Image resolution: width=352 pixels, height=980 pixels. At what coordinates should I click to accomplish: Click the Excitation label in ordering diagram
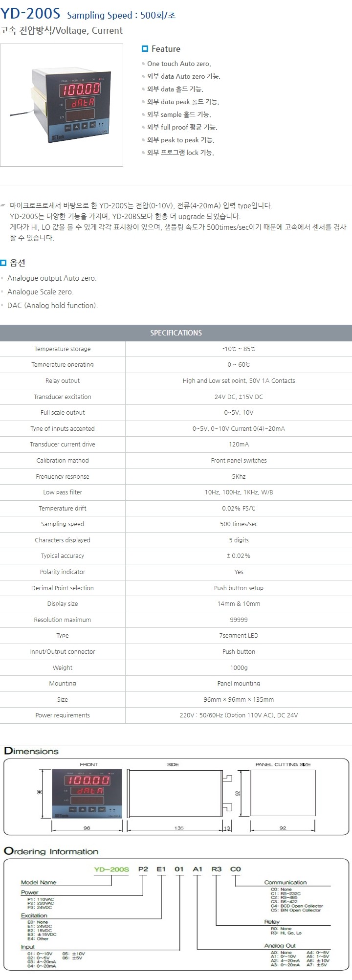click(34, 915)
